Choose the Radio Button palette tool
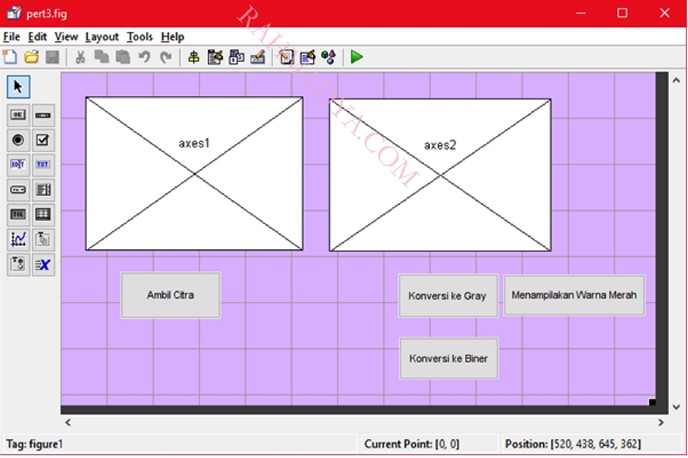The height and width of the screenshot is (458, 688). pos(18,140)
